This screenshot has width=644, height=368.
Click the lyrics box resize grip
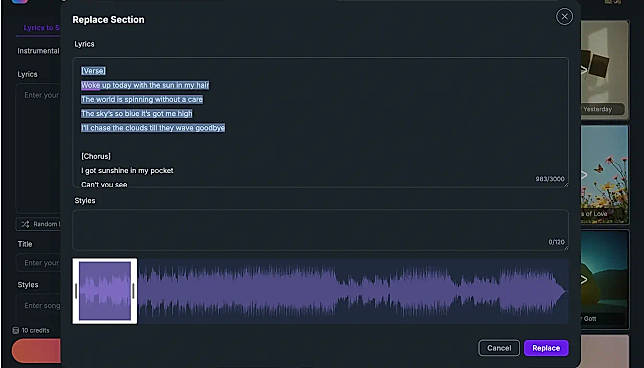point(566,185)
